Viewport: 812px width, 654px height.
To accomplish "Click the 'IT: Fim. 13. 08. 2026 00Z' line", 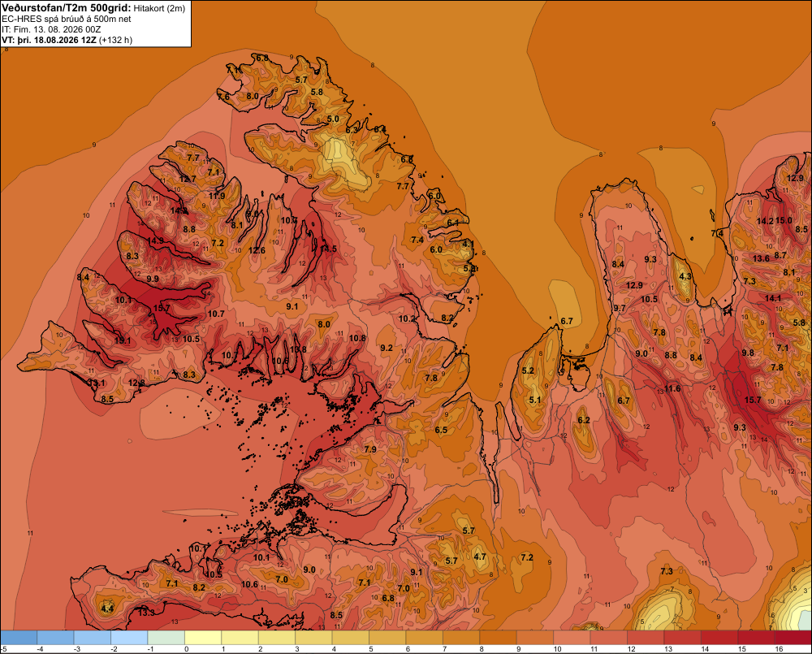I will [x=51, y=29].
